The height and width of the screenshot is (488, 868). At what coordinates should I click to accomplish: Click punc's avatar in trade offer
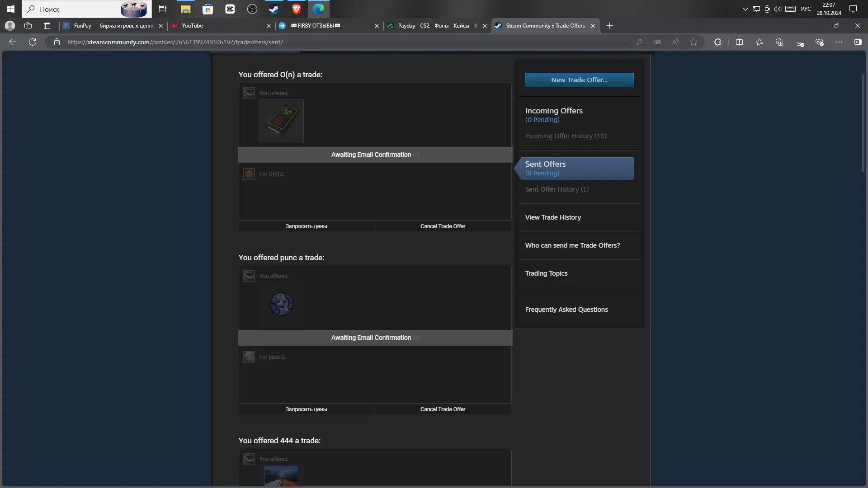pyautogui.click(x=249, y=357)
